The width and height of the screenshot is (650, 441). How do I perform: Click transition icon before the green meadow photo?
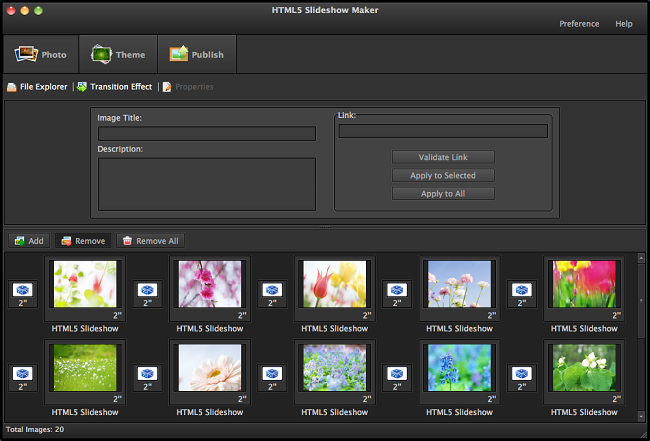23,374
